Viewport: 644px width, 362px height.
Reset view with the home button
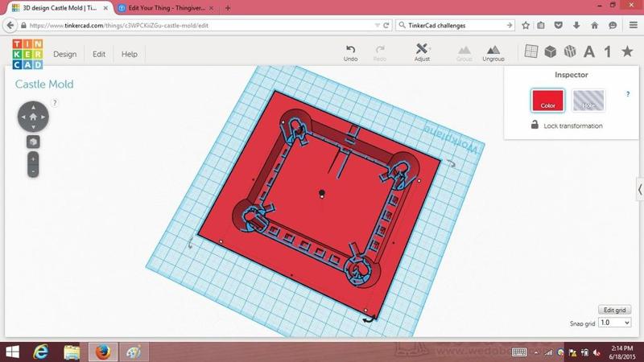tap(33, 117)
